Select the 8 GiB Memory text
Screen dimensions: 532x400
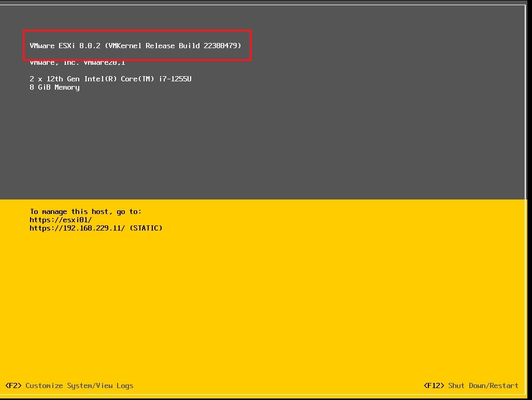pyautogui.click(x=54, y=88)
